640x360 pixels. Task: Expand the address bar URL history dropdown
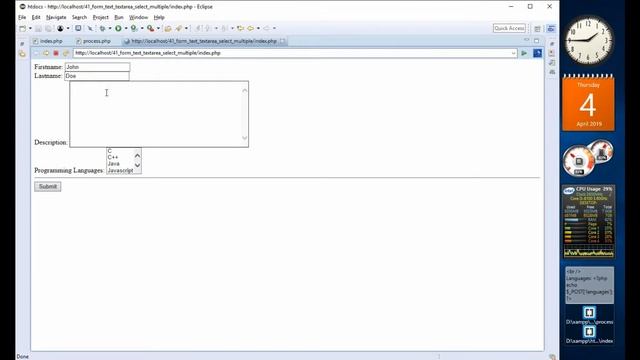513,53
